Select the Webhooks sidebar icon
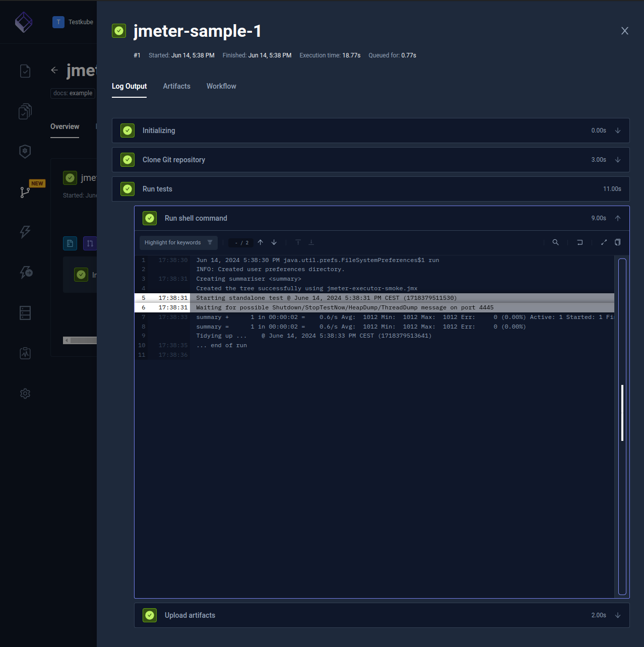Screen dimensions: 644x647 tap(25, 272)
